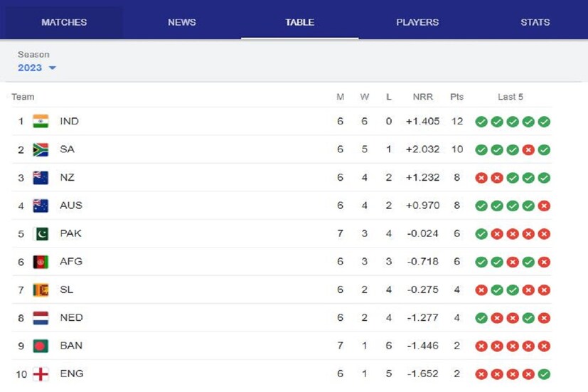588x392 pixels.
Task: Click England's green win indicator
Action: point(544,374)
